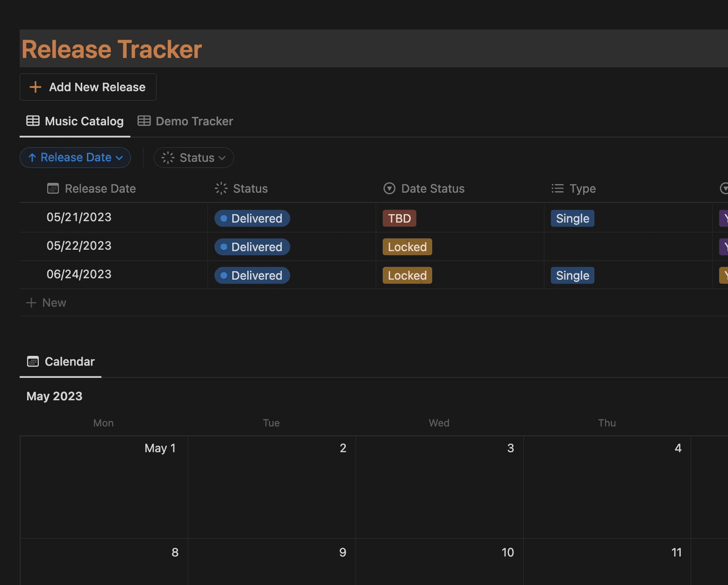Click the calendar icon in Release Date header
This screenshot has height=585, width=728.
coord(53,188)
